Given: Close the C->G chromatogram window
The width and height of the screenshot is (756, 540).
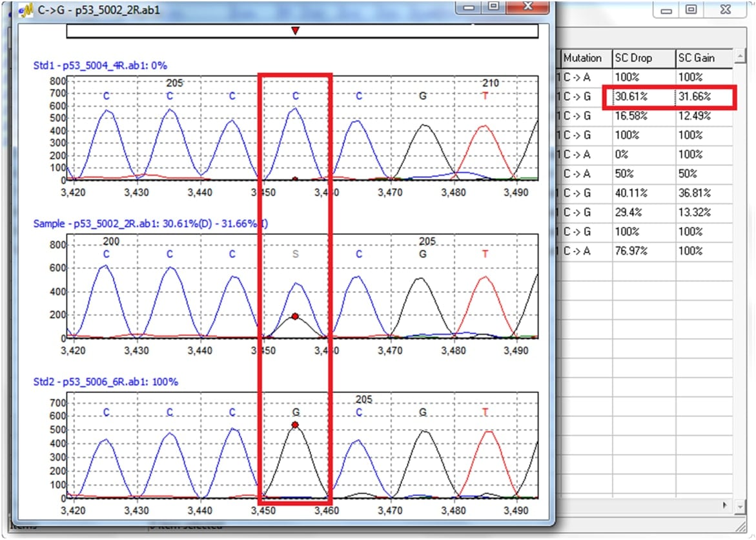Looking at the screenshot, I should pos(527,7).
